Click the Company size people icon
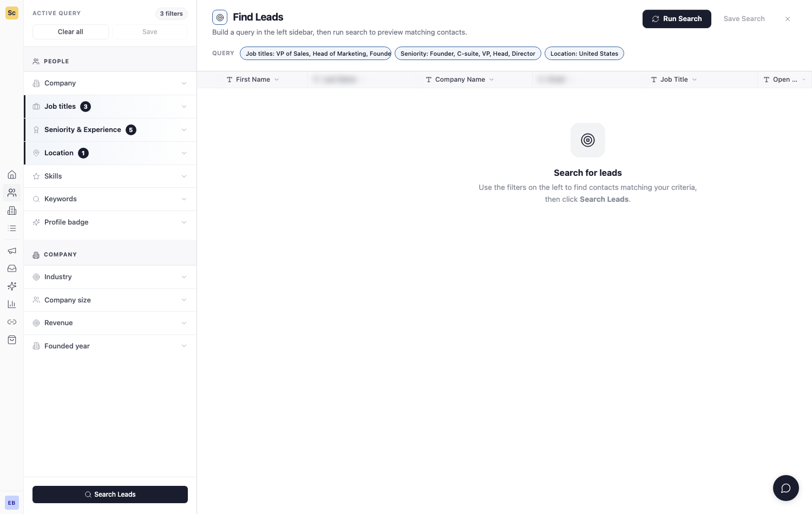 36,300
